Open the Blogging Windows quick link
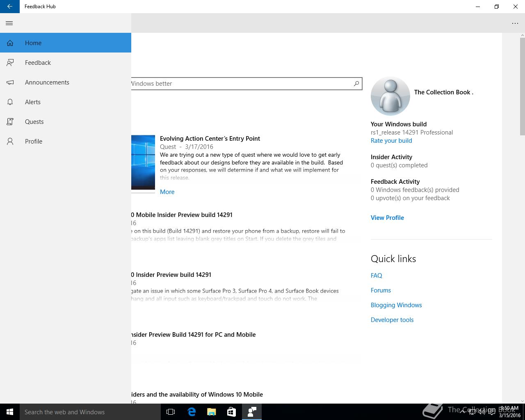 tap(396, 305)
